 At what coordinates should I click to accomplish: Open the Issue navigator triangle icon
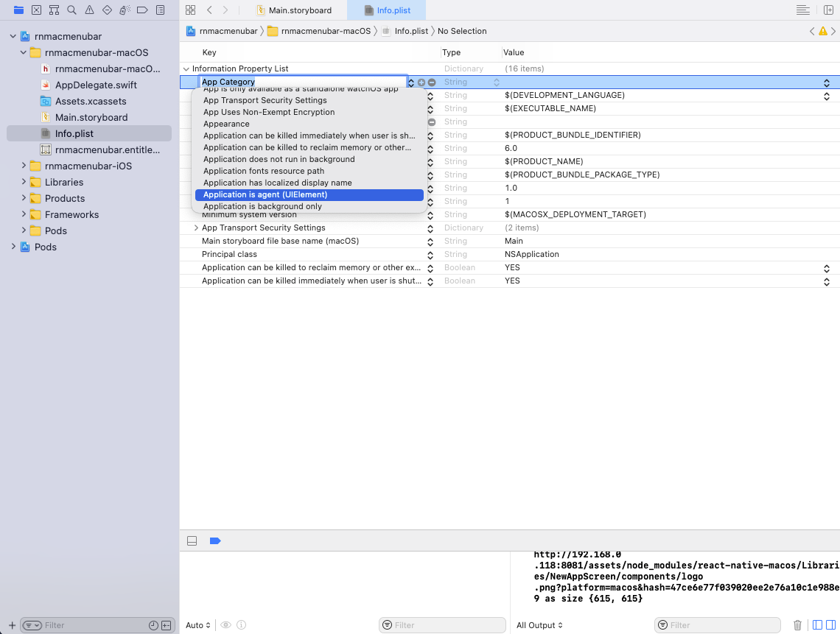(x=89, y=10)
